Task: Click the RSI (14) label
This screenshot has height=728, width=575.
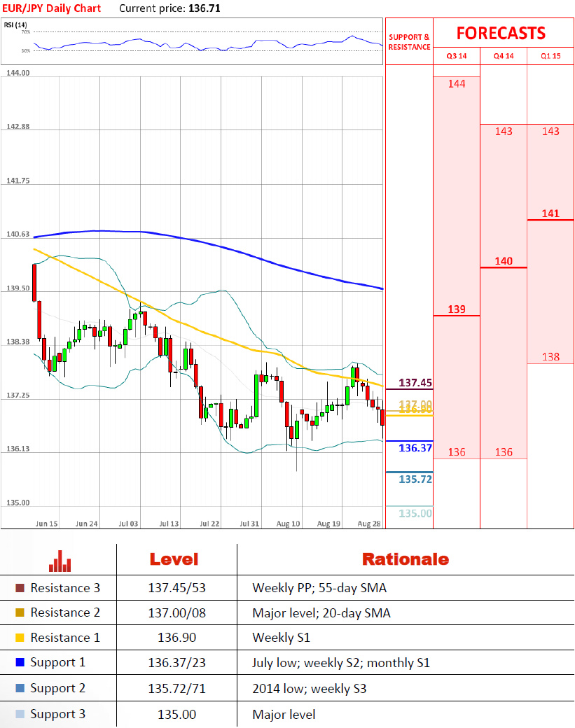Action: 15,24
